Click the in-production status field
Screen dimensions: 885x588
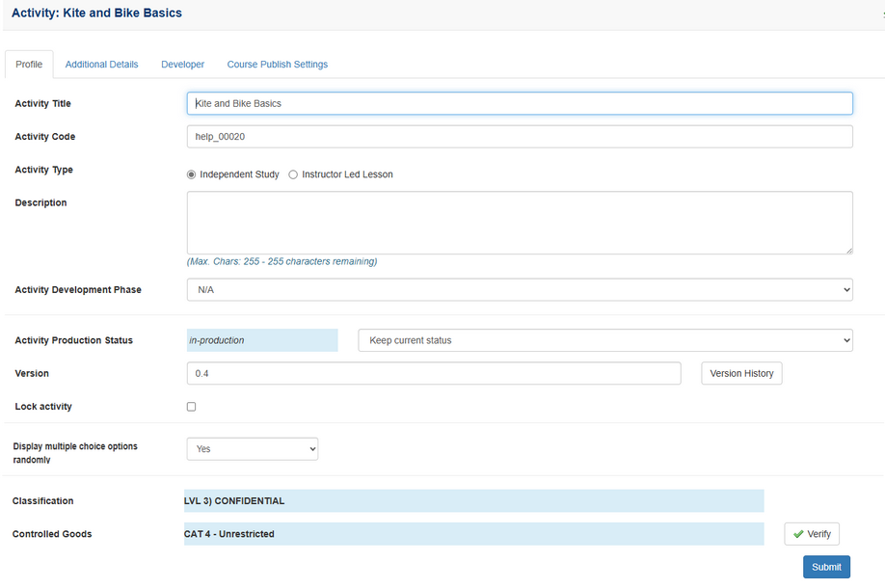pos(261,340)
